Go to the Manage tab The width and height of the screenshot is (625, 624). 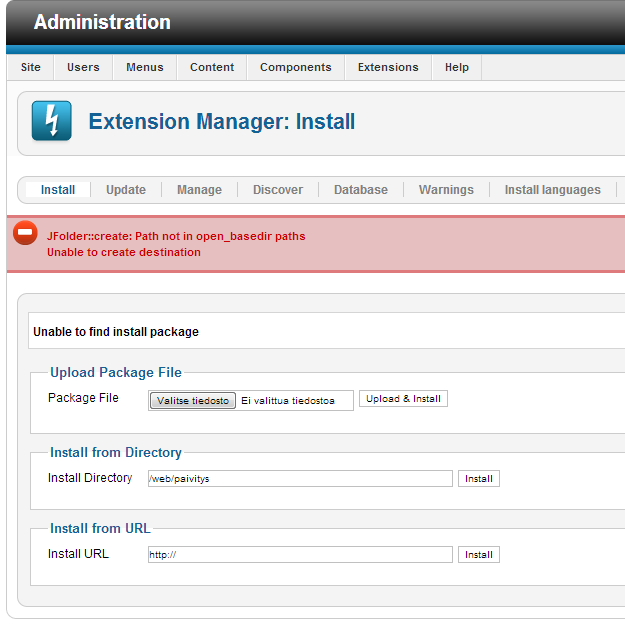point(199,190)
